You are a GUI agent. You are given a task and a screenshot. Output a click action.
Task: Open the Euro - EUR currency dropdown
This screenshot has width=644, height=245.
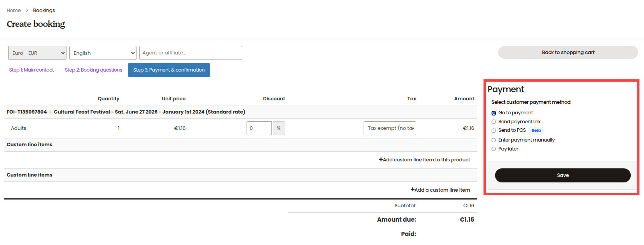[x=37, y=53]
